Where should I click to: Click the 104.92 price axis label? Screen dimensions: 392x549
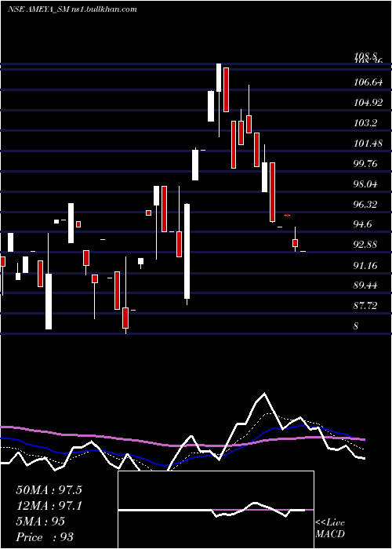[x=368, y=103]
